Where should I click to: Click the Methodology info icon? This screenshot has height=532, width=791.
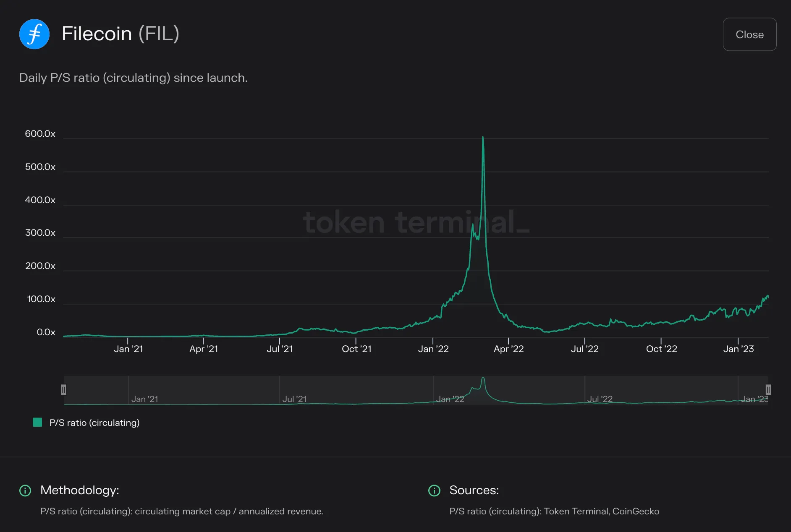point(25,490)
